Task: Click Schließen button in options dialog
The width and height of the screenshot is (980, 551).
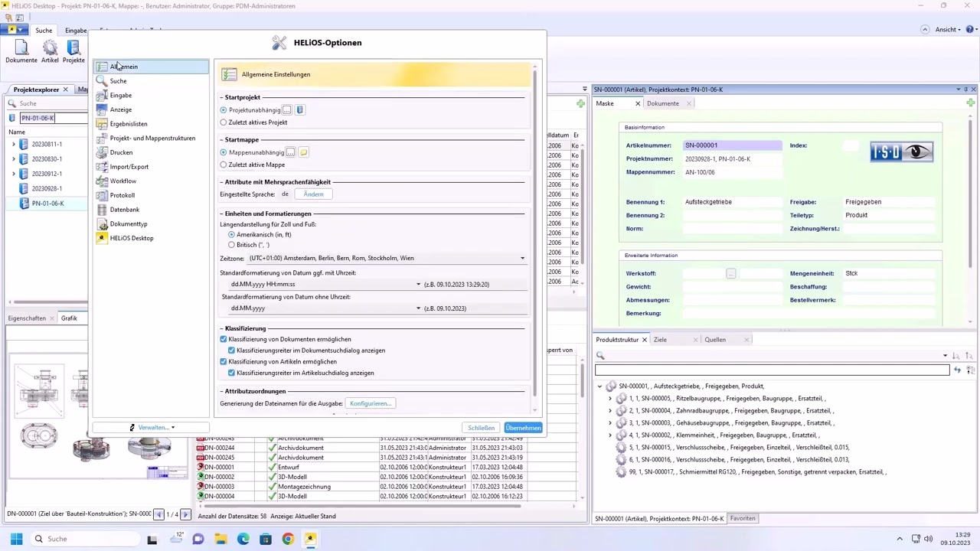Action: tap(481, 428)
